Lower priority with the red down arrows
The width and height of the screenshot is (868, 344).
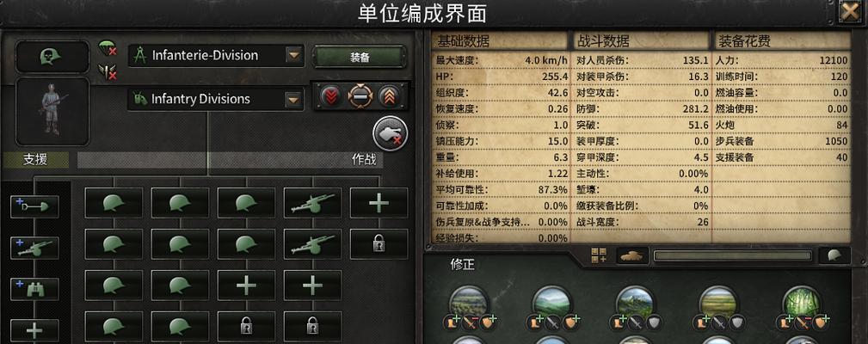[330, 97]
